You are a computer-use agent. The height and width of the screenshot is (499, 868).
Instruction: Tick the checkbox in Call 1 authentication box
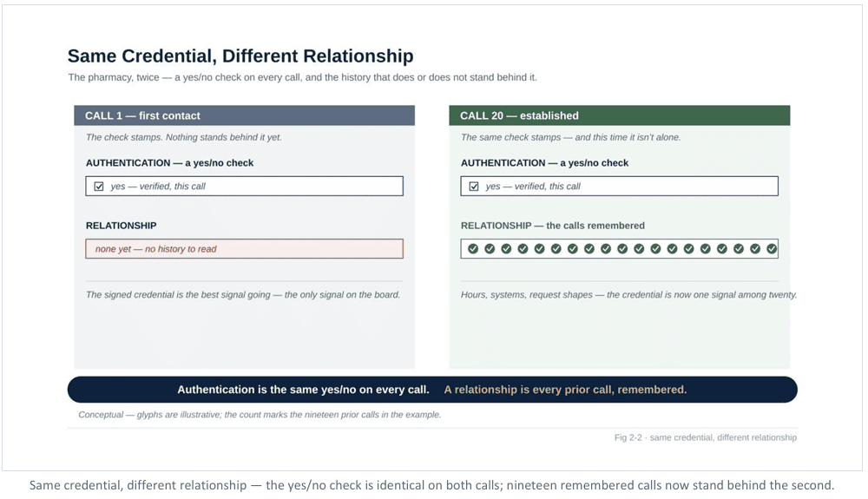(99, 187)
